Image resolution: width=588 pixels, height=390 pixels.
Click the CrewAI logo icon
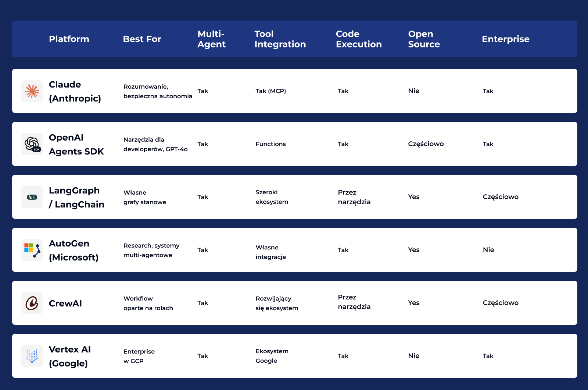[x=32, y=303]
